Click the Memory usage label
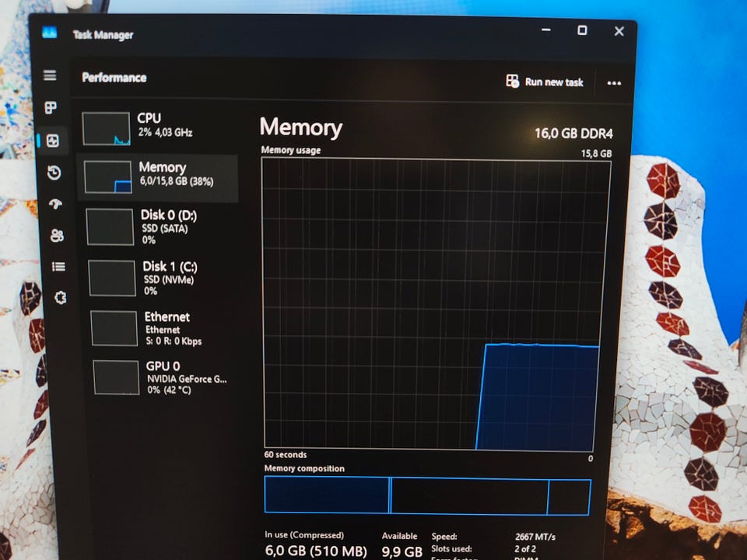The image size is (747, 560). (x=290, y=150)
